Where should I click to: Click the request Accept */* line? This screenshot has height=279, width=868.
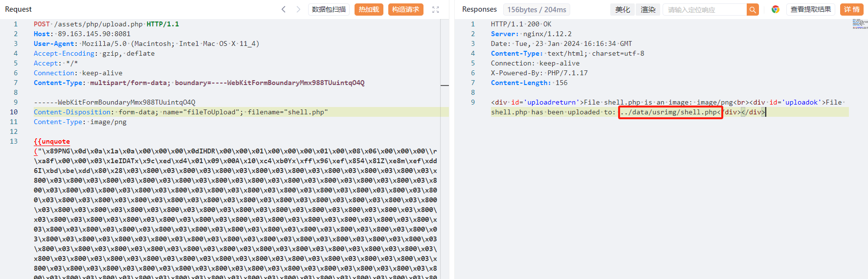(x=56, y=63)
